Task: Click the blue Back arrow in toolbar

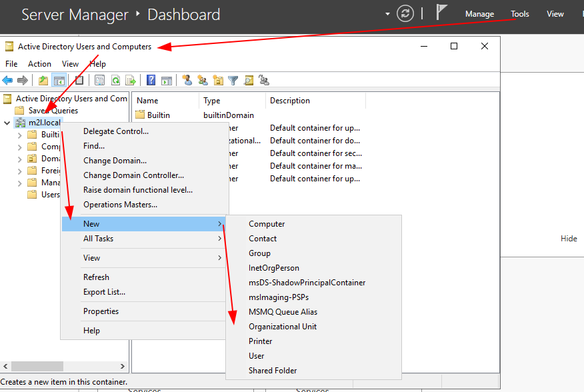Action: (x=7, y=80)
